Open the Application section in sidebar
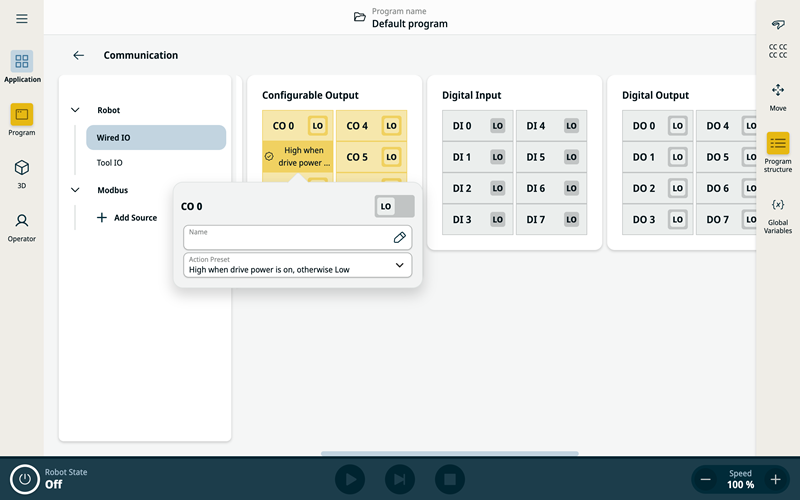 (22, 67)
